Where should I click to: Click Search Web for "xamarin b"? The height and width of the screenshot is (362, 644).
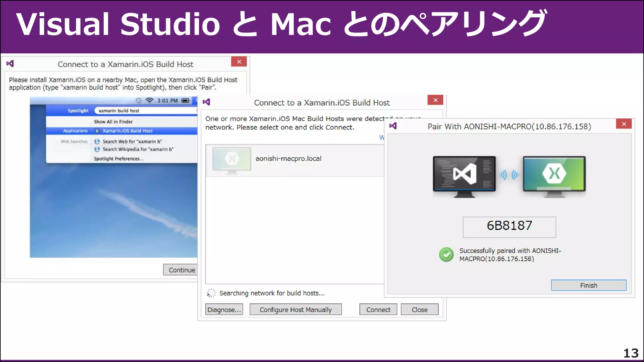click(132, 141)
